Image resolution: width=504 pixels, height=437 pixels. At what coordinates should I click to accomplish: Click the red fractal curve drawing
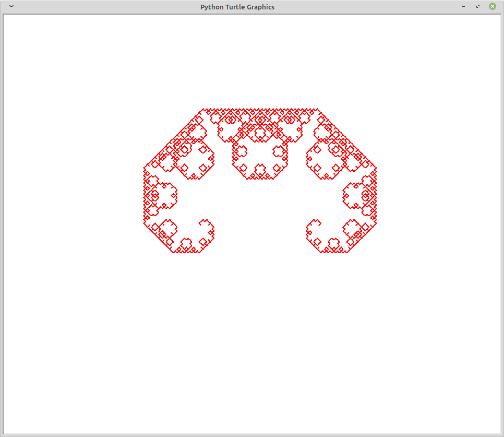[260, 181]
